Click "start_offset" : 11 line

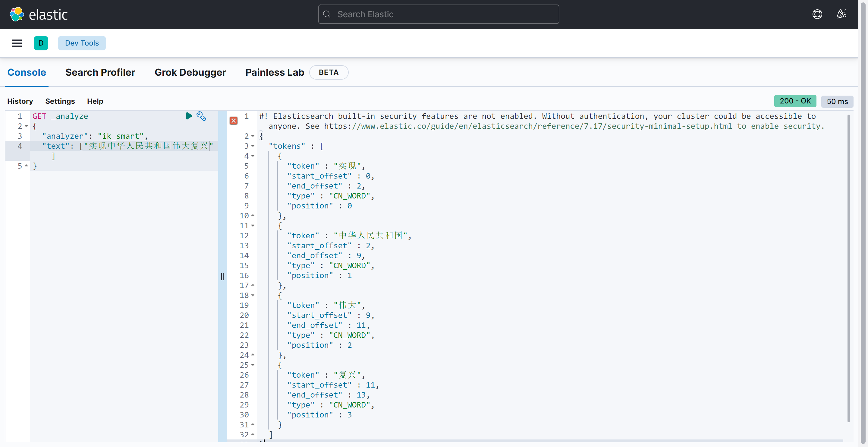333,385
